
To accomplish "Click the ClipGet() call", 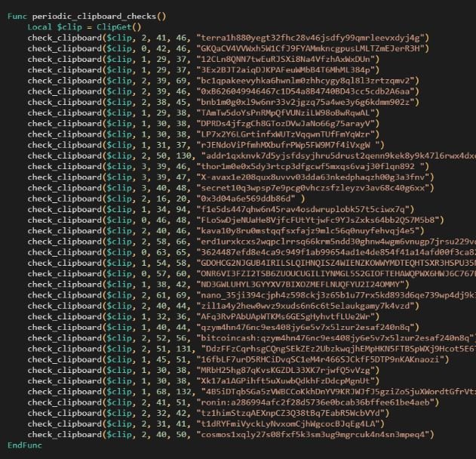I will point(119,27).
